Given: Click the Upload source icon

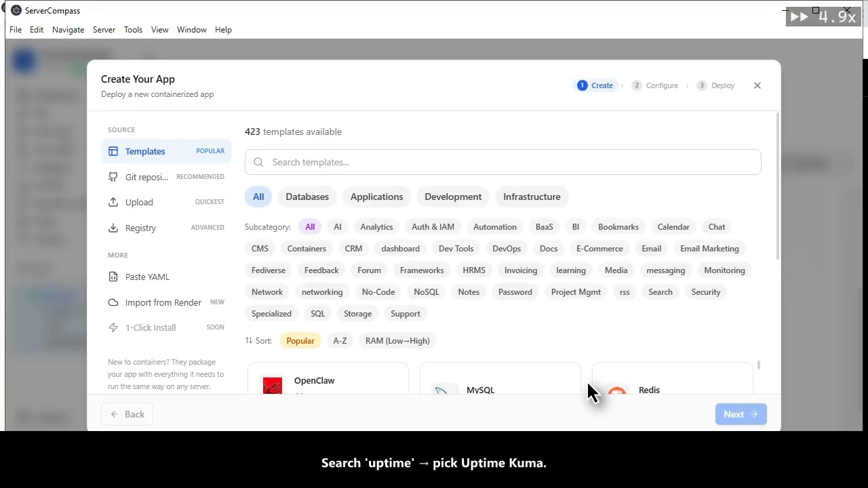Looking at the screenshot, I should [113, 202].
